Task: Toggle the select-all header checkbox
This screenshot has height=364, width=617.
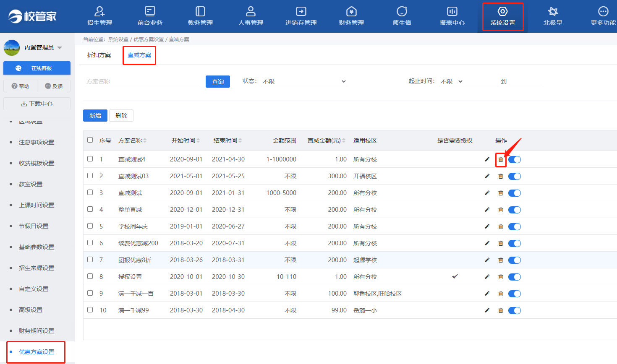Action: pos(90,140)
